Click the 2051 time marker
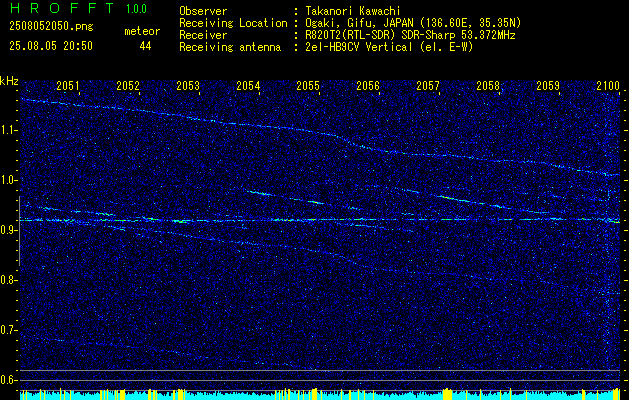Viewport: 629px width, 400px height. (x=67, y=85)
